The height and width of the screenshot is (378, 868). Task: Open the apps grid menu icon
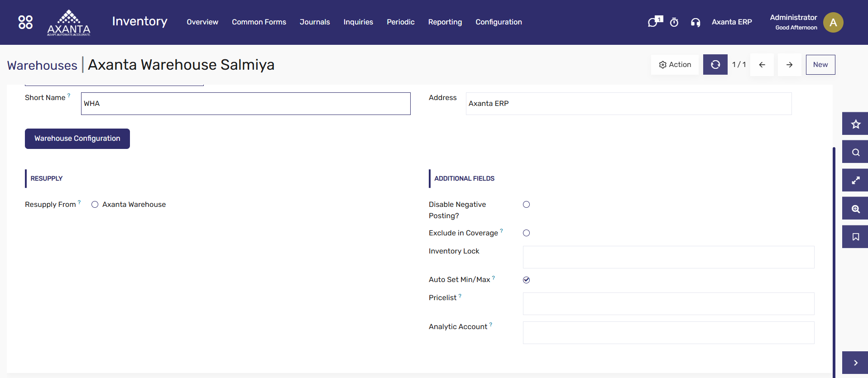pyautogui.click(x=25, y=22)
